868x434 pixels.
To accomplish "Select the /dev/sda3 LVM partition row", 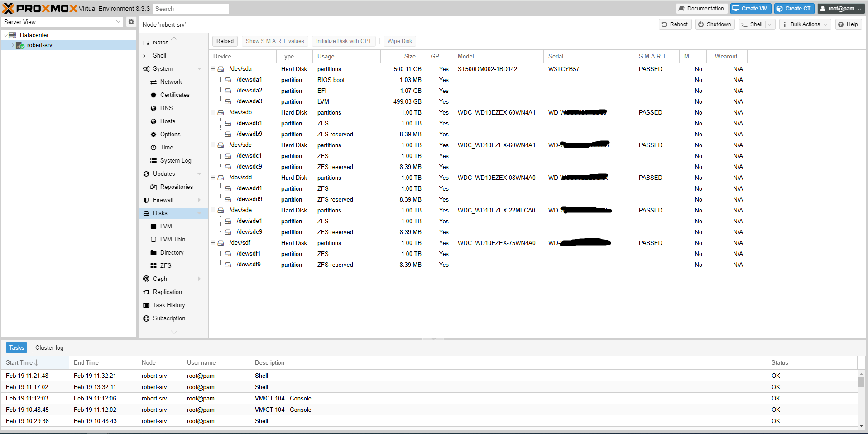I will (x=478, y=101).
